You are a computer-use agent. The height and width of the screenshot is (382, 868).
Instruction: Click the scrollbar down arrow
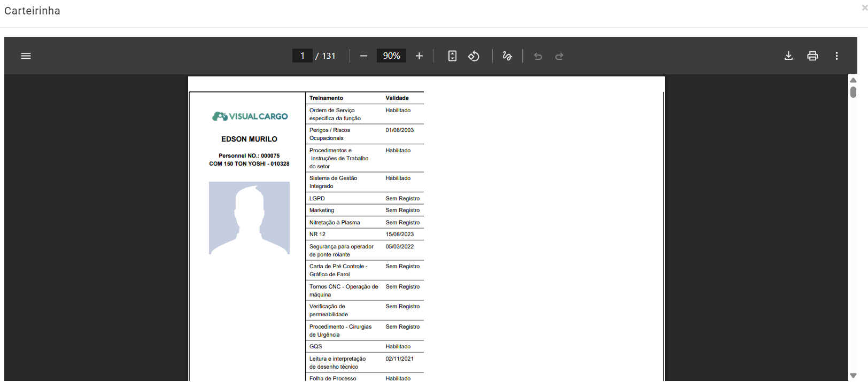point(853,376)
